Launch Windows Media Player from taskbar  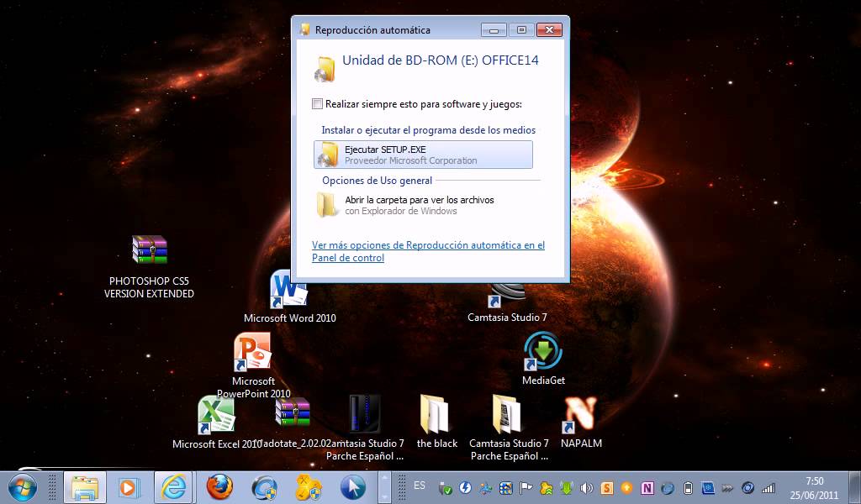coord(129,487)
